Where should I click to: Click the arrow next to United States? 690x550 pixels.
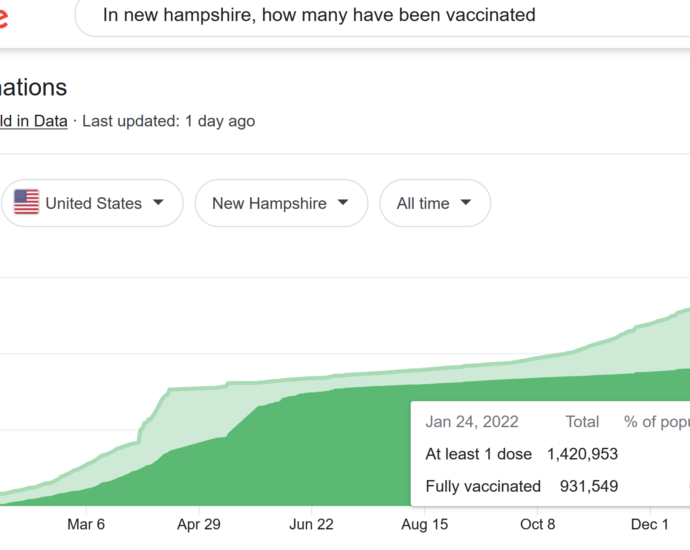(158, 202)
